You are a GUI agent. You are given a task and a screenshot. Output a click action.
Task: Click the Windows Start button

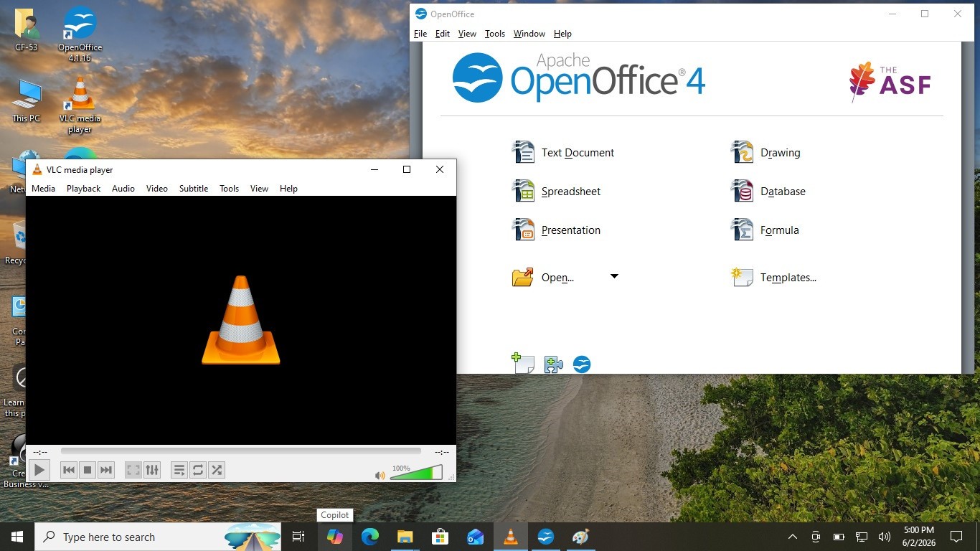(x=17, y=537)
